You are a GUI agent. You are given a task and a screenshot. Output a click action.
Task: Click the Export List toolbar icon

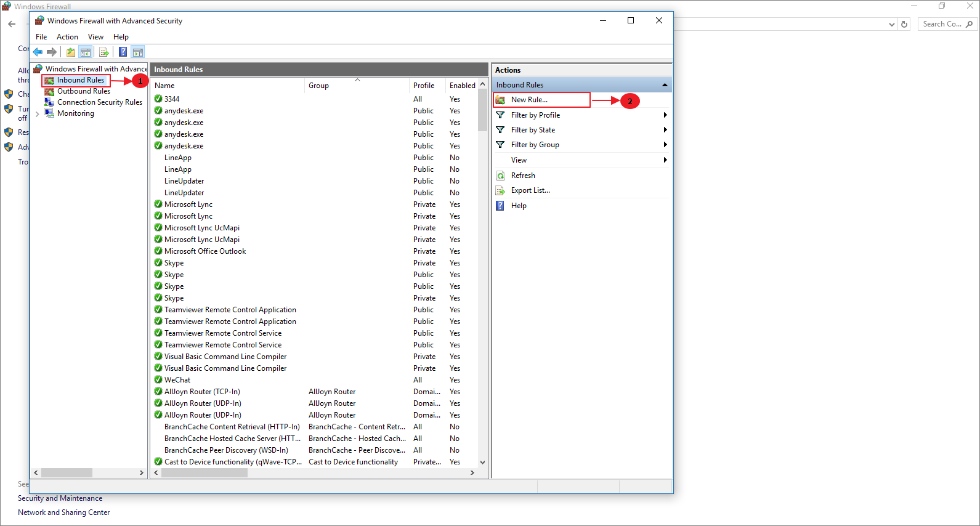(x=104, y=52)
